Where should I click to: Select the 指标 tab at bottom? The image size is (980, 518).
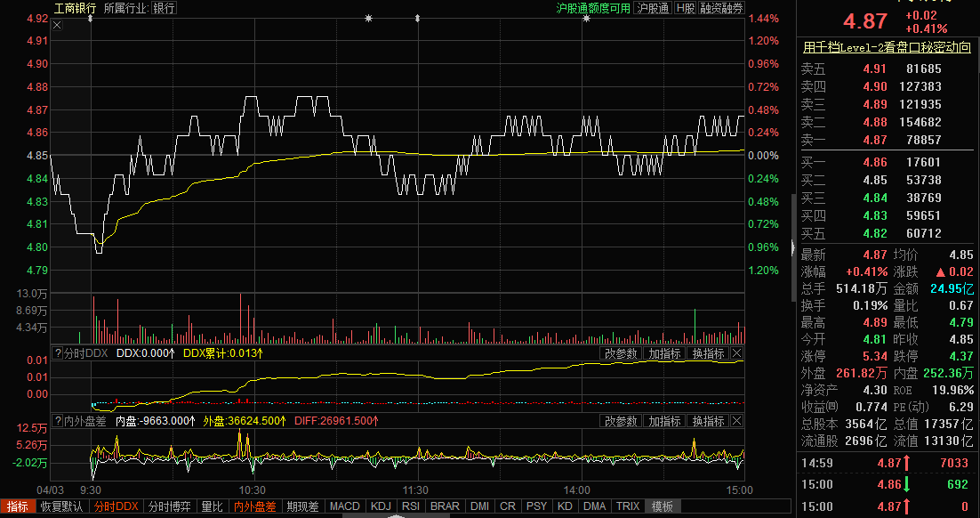tap(18, 506)
